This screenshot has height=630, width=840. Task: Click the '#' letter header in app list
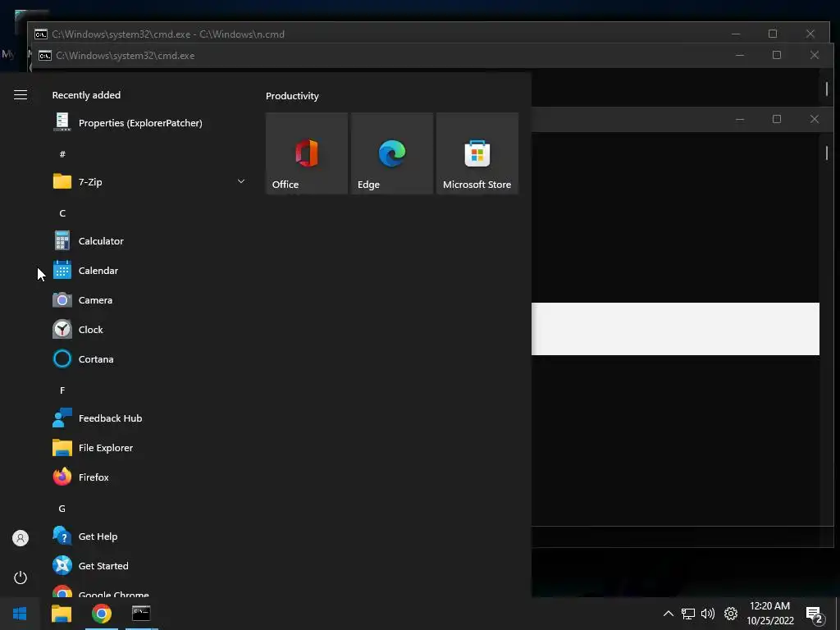tap(62, 154)
